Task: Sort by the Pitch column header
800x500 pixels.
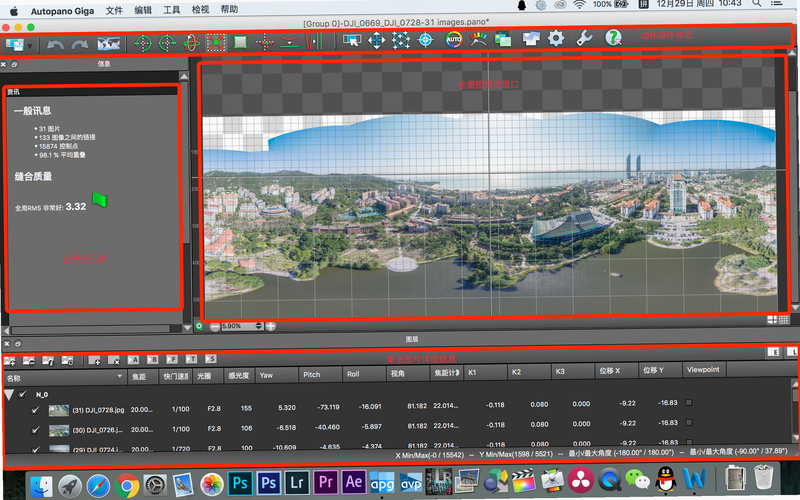Action: (x=320, y=374)
